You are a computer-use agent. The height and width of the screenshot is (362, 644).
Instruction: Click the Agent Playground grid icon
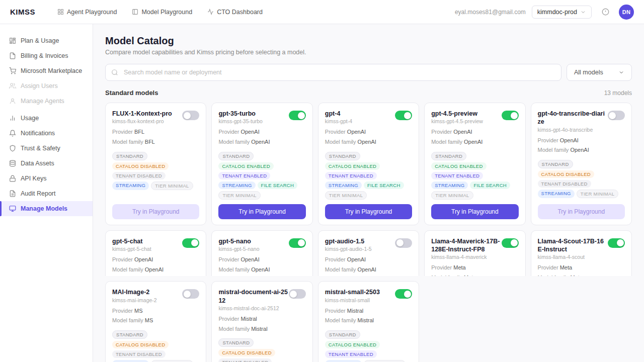click(x=60, y=12)
